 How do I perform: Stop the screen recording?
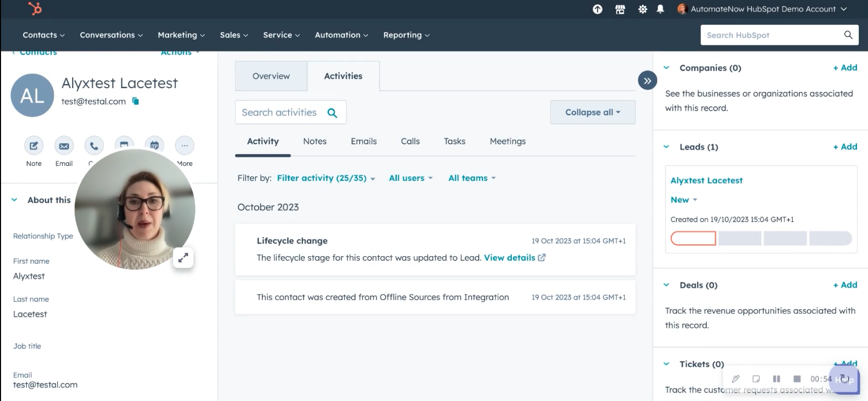(x=797, y=379)
